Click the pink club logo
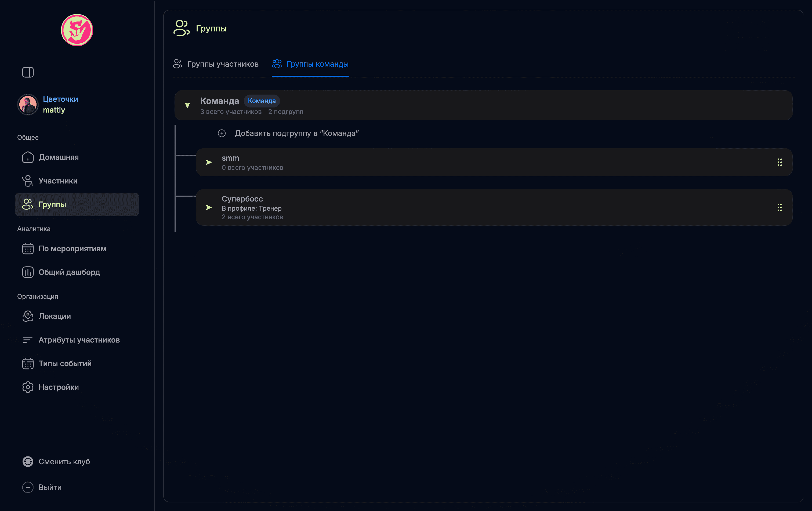 (x=77, y=30)
